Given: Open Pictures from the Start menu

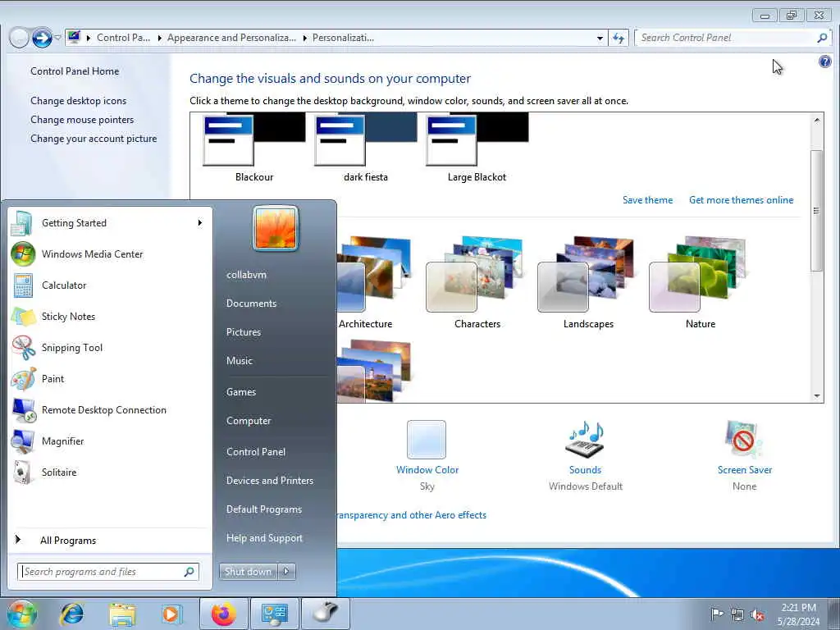Looking at the screenshot, I should pos(243,332).
